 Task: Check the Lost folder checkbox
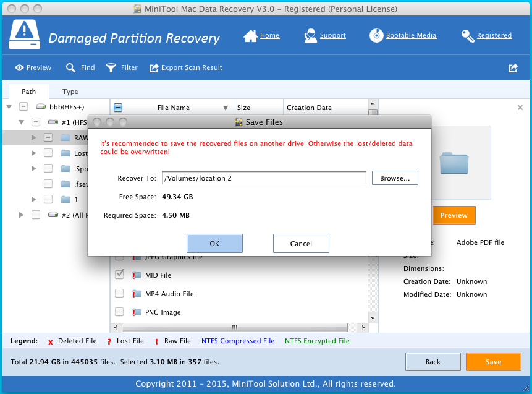coord(48,153)
